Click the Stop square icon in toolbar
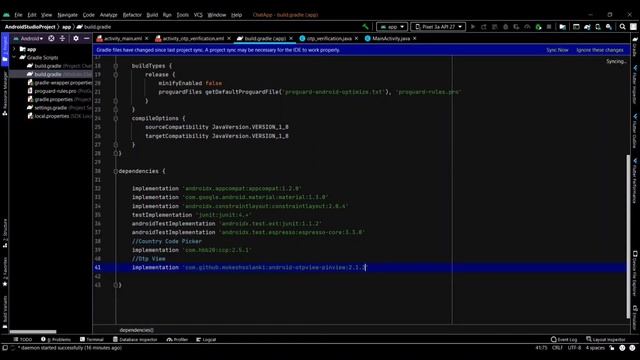640x360 pixels. point(549,27)
